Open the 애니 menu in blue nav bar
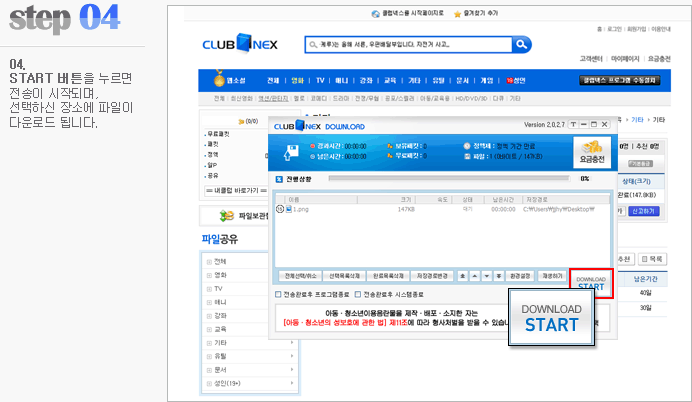The image size is (692, 402). pyautogui.click(x=342, y=80)
